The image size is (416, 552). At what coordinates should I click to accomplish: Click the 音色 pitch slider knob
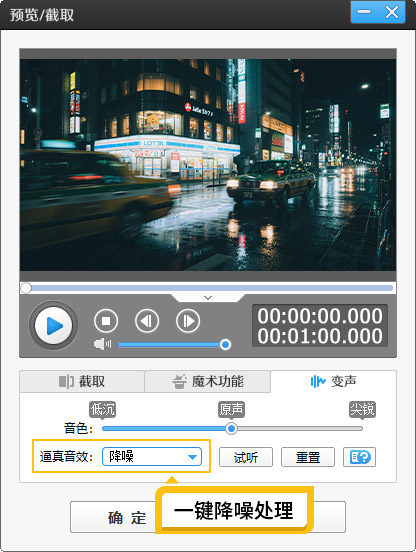pos(231,428)
